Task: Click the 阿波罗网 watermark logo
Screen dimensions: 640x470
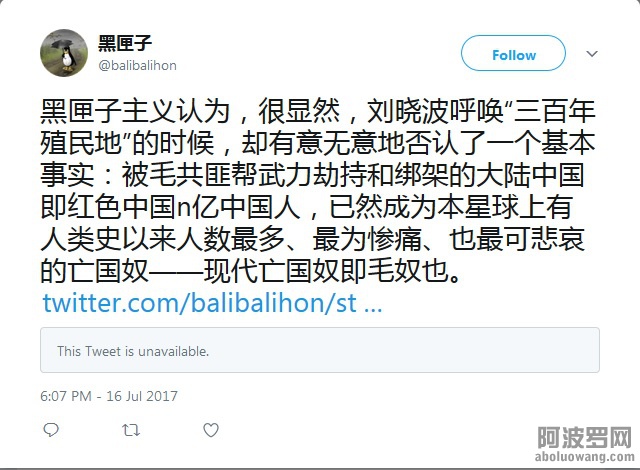Action: 585,438
